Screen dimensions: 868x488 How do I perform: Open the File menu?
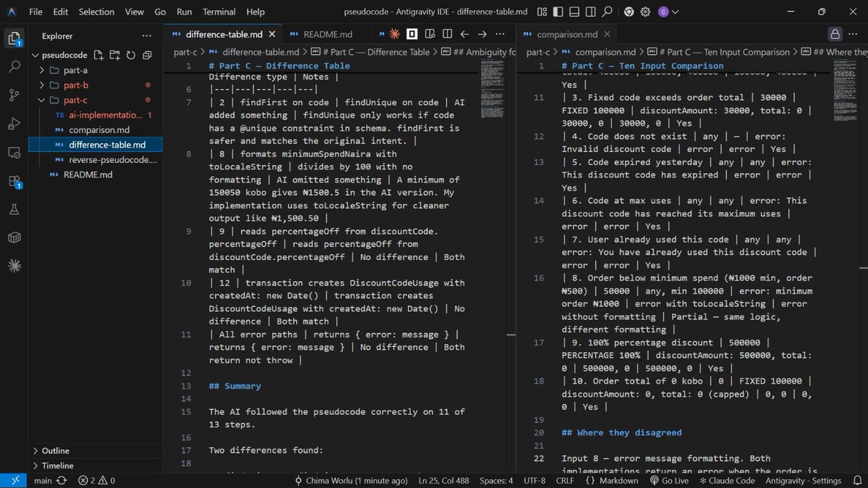pyautogui.click(x=35, y=12)
